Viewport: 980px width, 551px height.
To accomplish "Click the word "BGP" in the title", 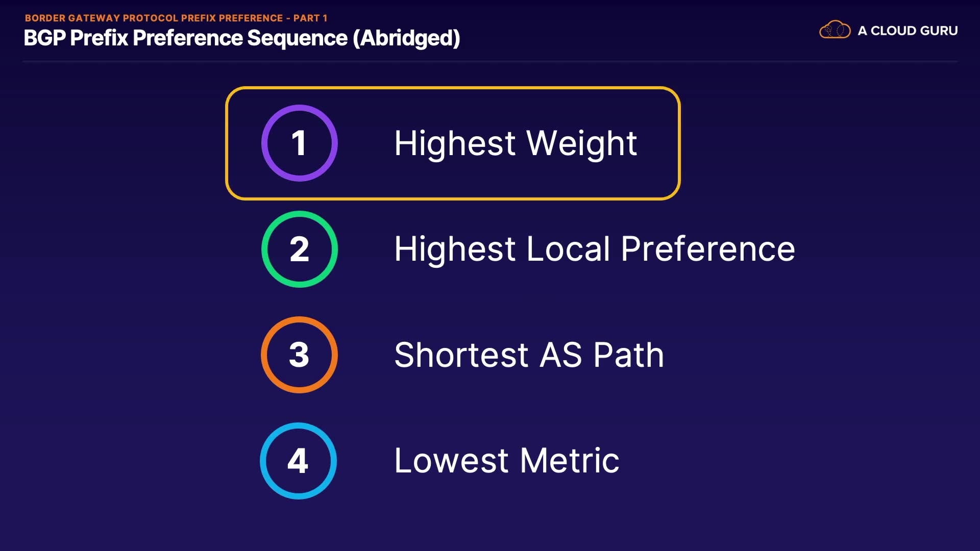I will click(44, 38).
